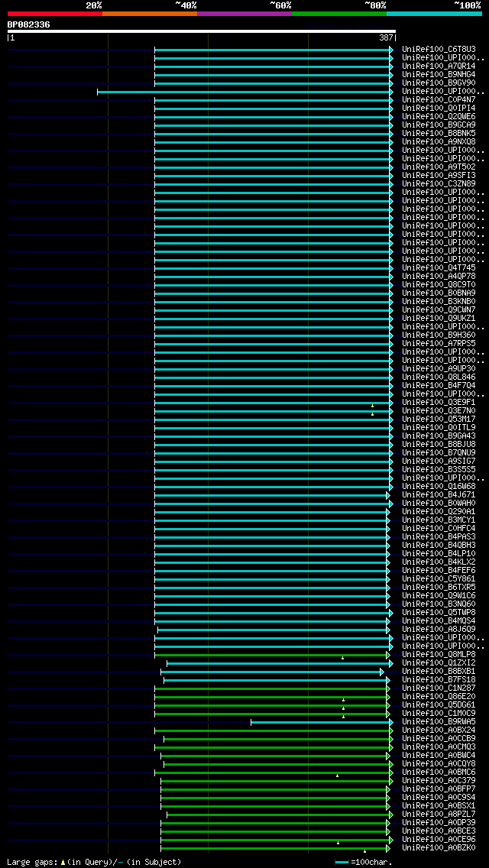Select the UniRef100_A0CCB9 label

[x=439, y=738]
